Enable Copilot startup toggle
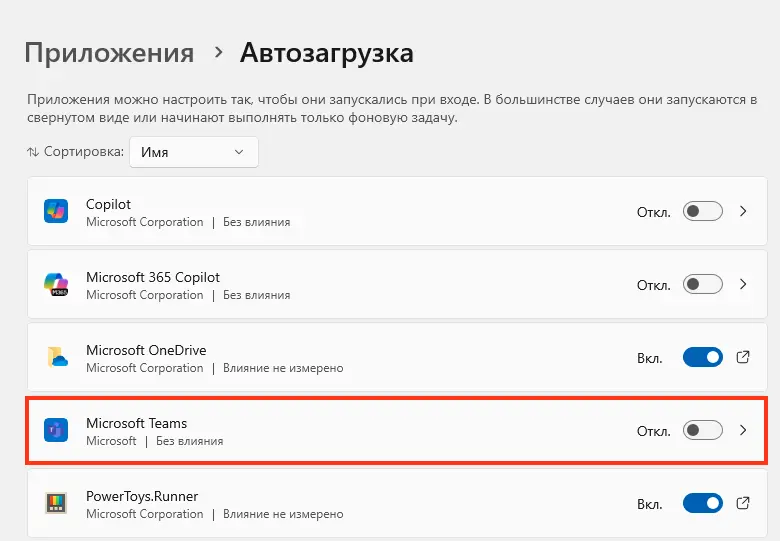 click(702, 211)
